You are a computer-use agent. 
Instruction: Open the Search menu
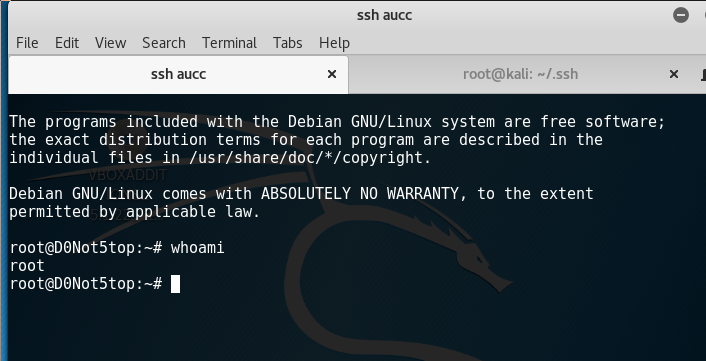(x=164, y=43)
